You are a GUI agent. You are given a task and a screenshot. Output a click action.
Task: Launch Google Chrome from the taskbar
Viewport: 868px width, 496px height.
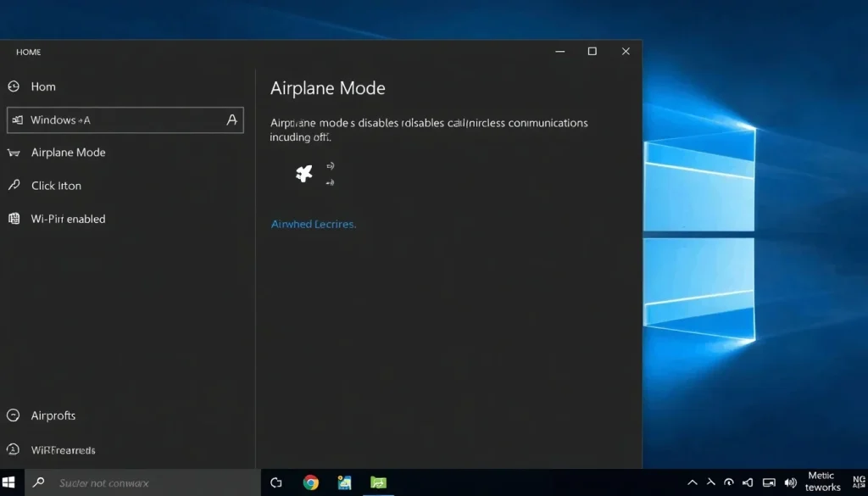click(310, 482)
